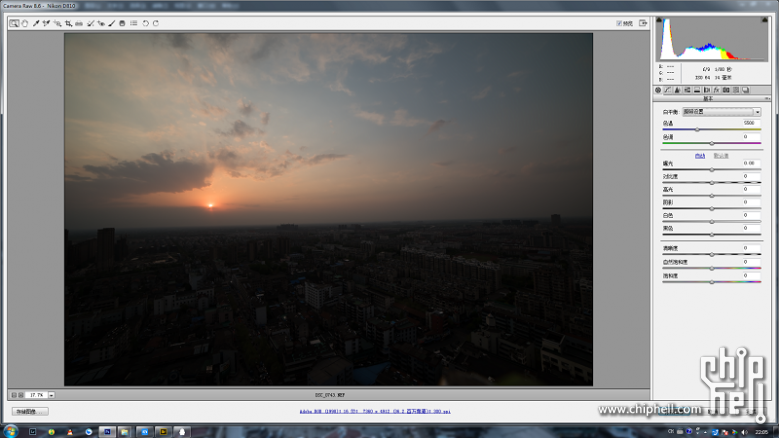Viewport: 779px width, 438px height.
Task: Open the Windows Start menu
Action: pyautogui.click(x=10, y=432)
